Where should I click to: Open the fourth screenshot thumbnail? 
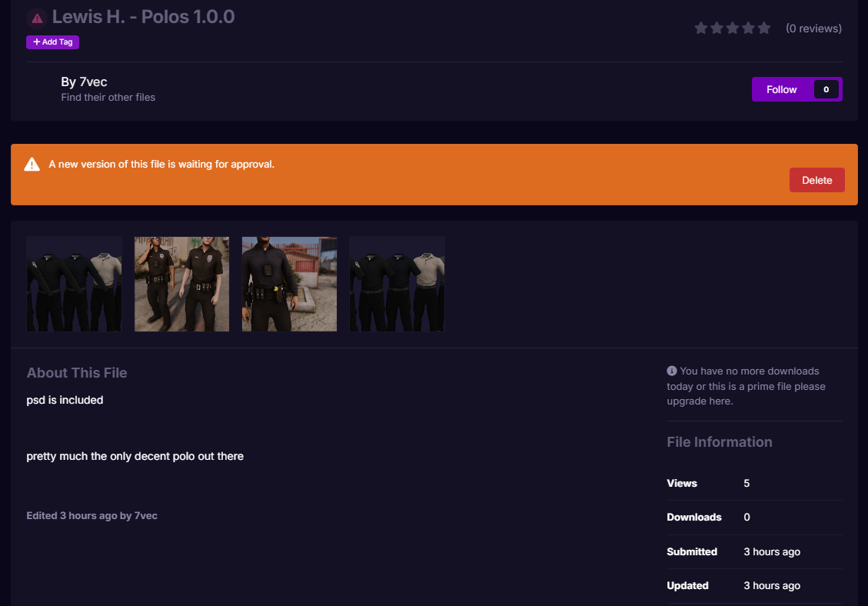tap(397, 284)
